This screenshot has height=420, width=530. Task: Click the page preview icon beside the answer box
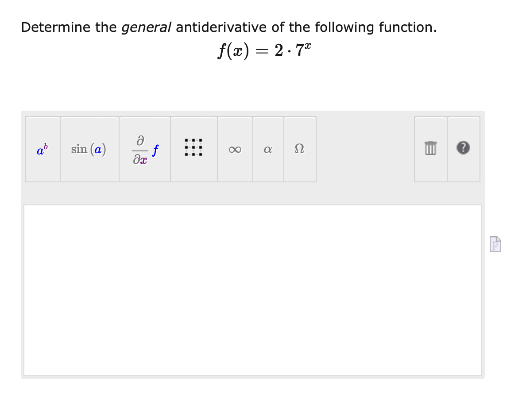(495, 244)
